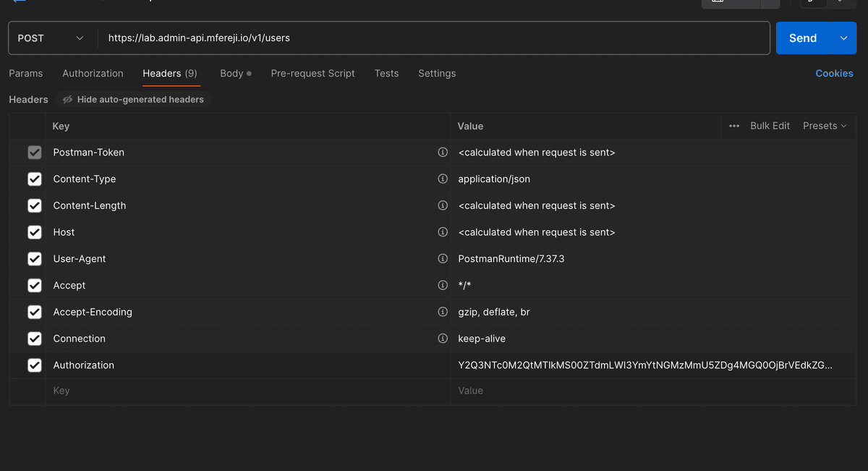Screen dimensions: 868x471
Task: Expand the Presets dropdown
Action: click(x=824, y=125)
